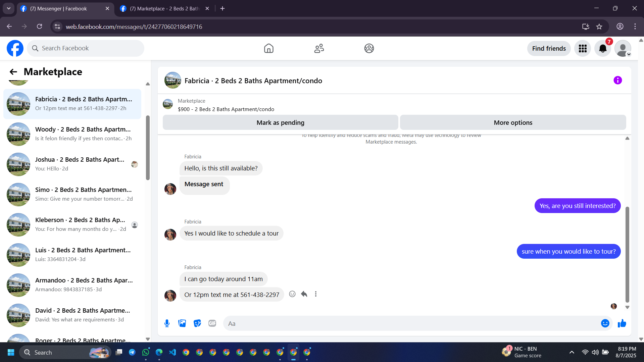Open Visual Studio Code from the taskbar
The image size is (644, 362).
click(x=172, y=352)
